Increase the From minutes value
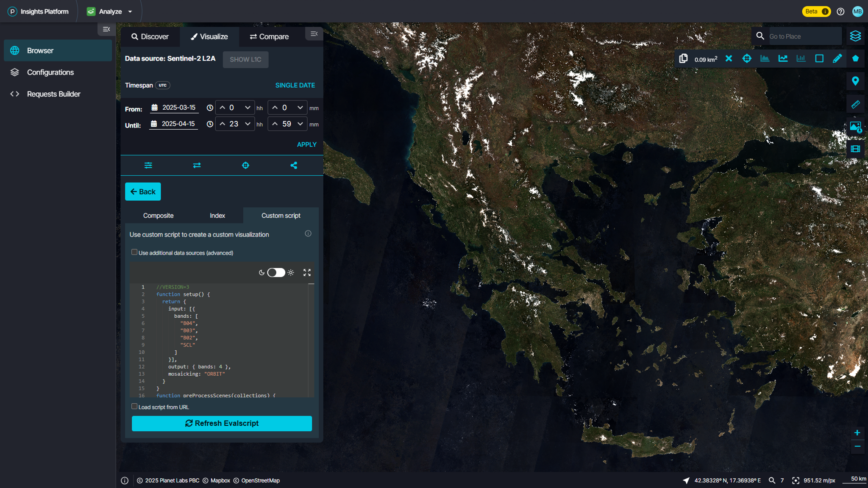This screenshot has height=488, width=868. (x=275, y=108)
